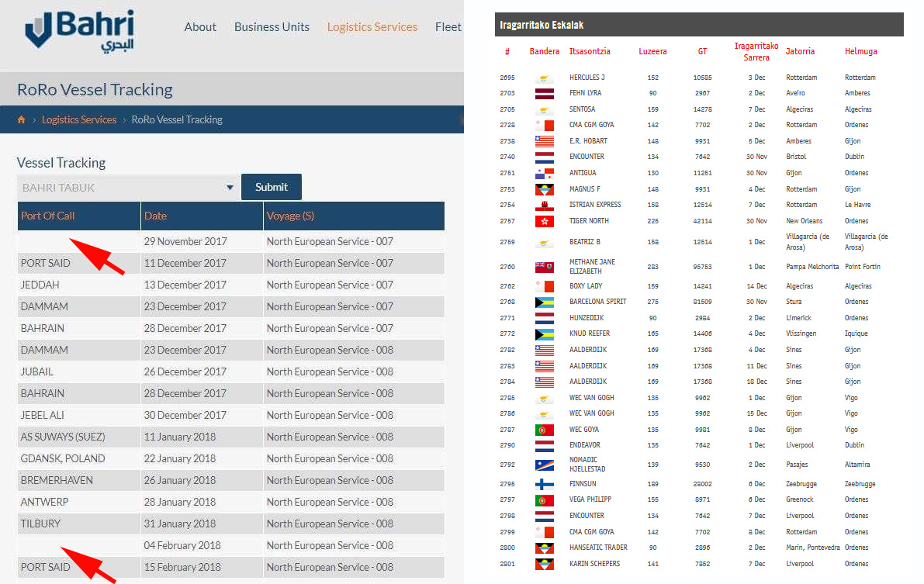Click the Submit button
924x584 pixels.
click(272, 187)
